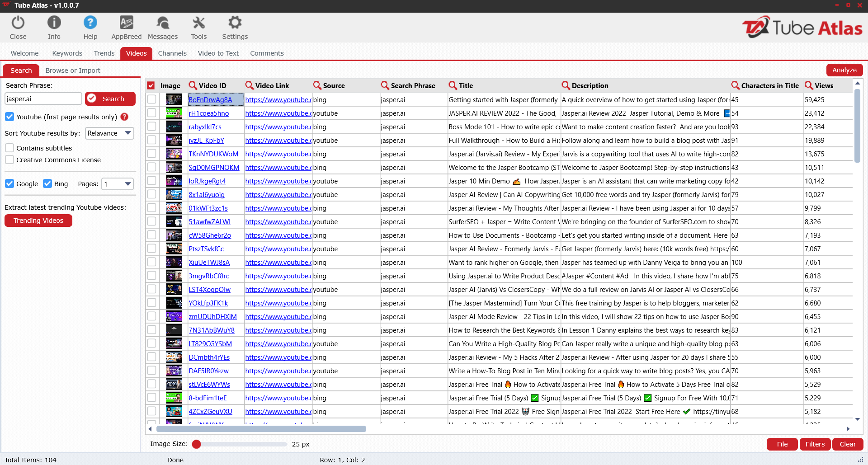Open the Pages number dropdown
Image resolution: width=868 pixels, height=465 pixels.
118,184
